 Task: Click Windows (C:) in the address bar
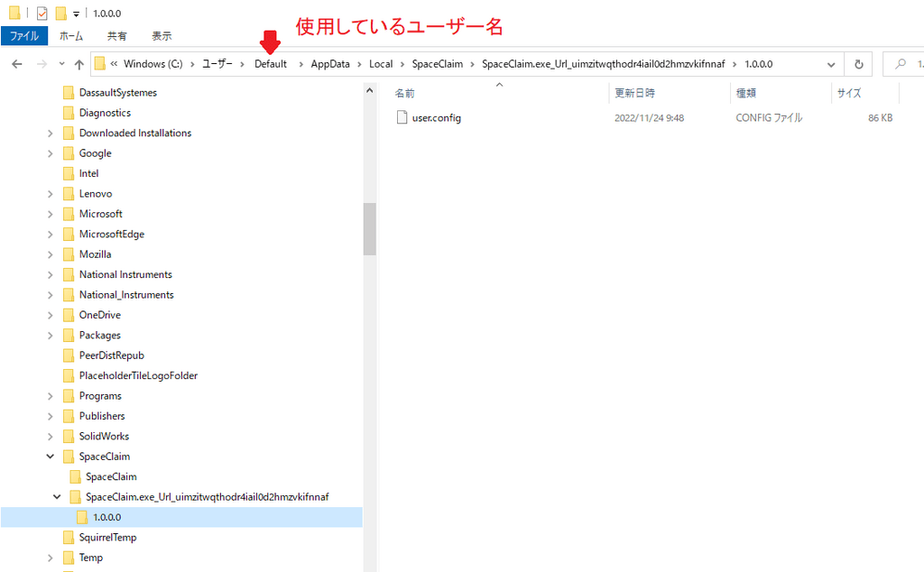pos(153,64)
